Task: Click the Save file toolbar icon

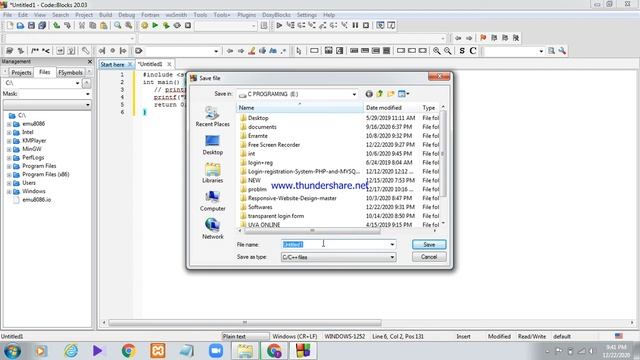Action: 31,26
